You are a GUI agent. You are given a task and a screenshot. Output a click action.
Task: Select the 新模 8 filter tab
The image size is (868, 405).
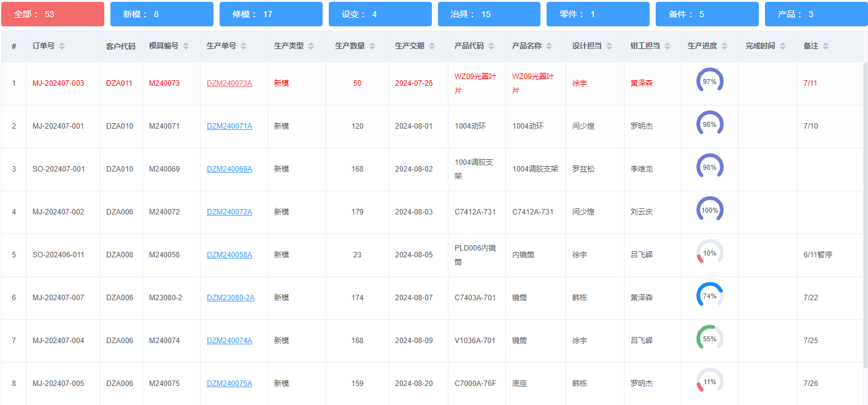coord(162,14)
